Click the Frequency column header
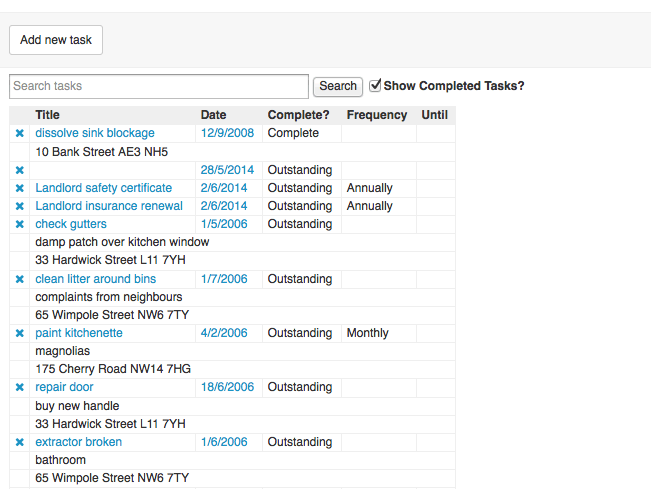Viewport: 651px width, 489px height. pos(376,115)
